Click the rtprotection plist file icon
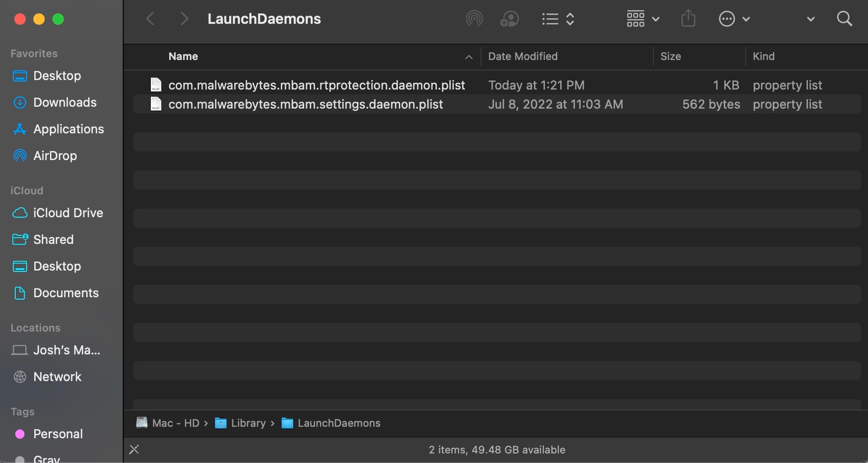This screenshot has width=868, height=463. [156, 85]
